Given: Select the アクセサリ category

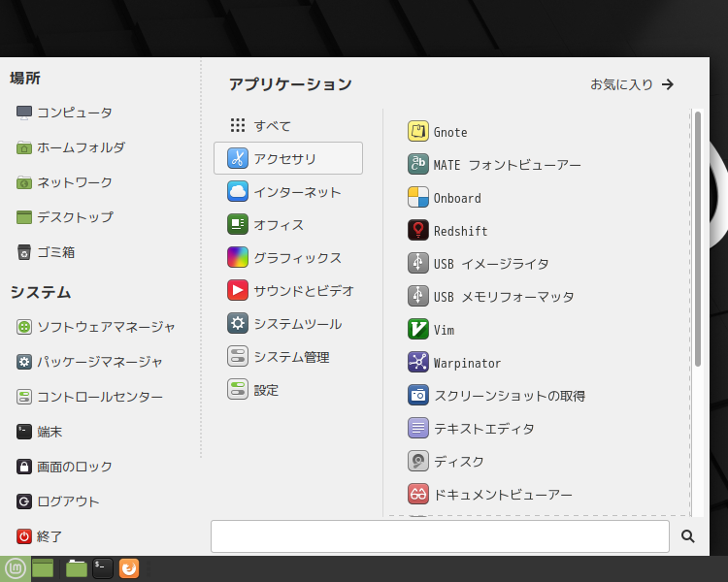Looking at the screenshot, I should pos(288,158).
